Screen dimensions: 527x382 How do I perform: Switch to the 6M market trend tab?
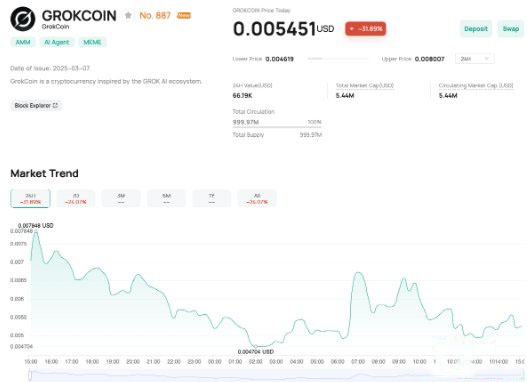[166, 199]
